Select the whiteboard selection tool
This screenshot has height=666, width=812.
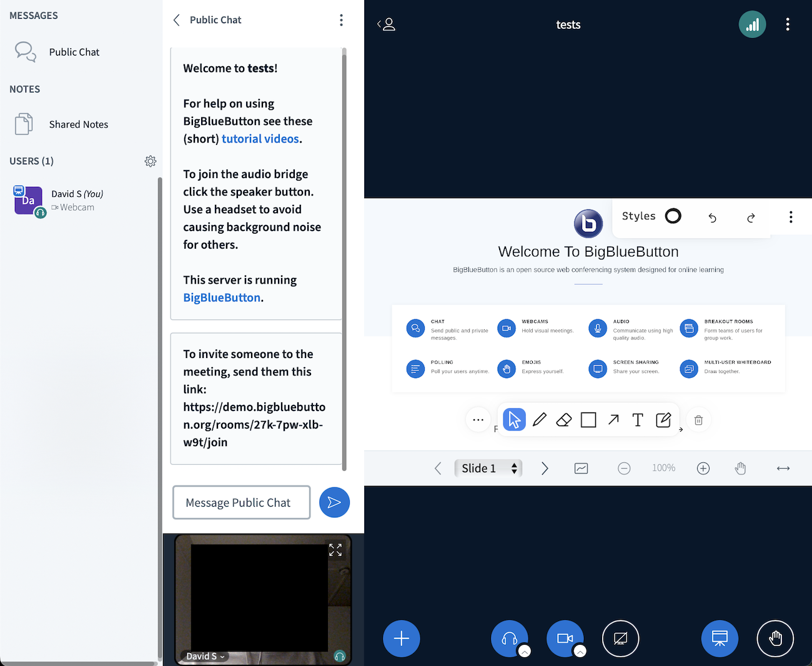[514, 419]
